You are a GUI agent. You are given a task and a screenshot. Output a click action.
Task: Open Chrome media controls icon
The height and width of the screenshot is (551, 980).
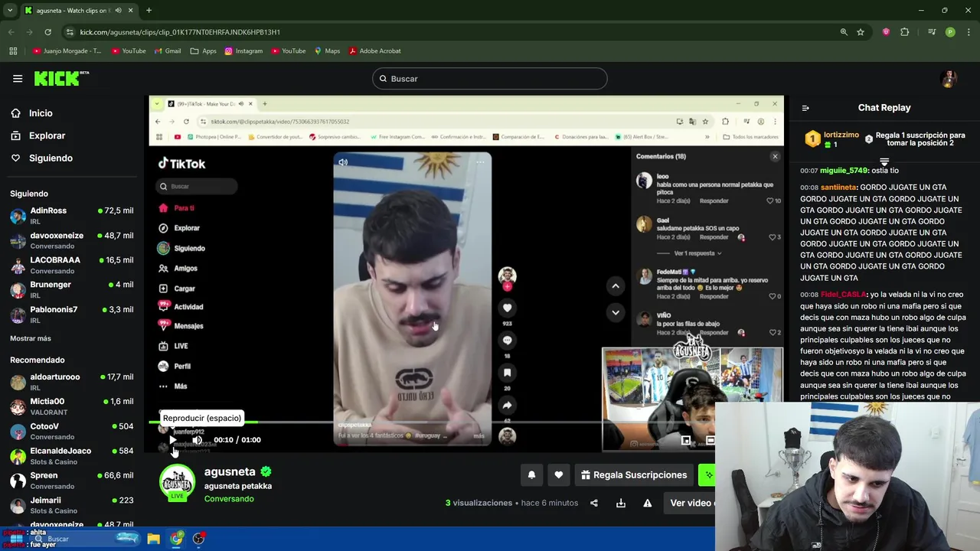[931, 32]
